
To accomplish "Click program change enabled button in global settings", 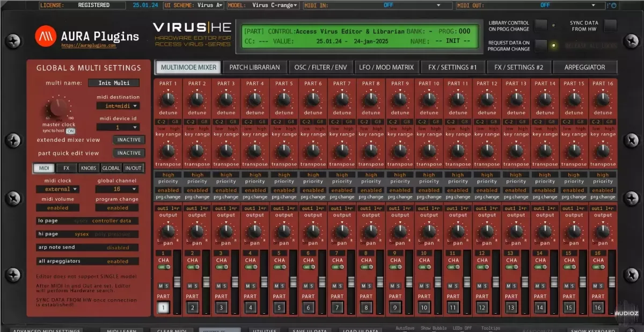I will (118, 208).
